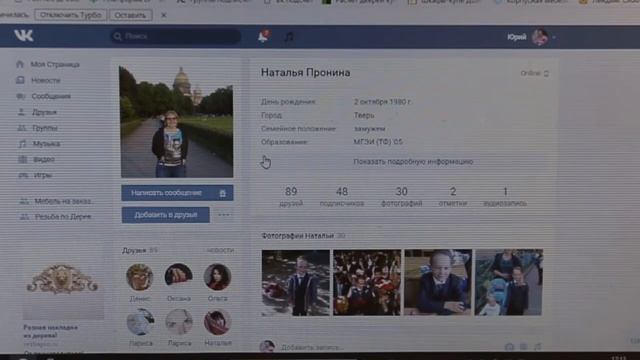The image size is (640, 360).
Task: Click the Юрий profile avatar in header
Action: pos(540,37)
